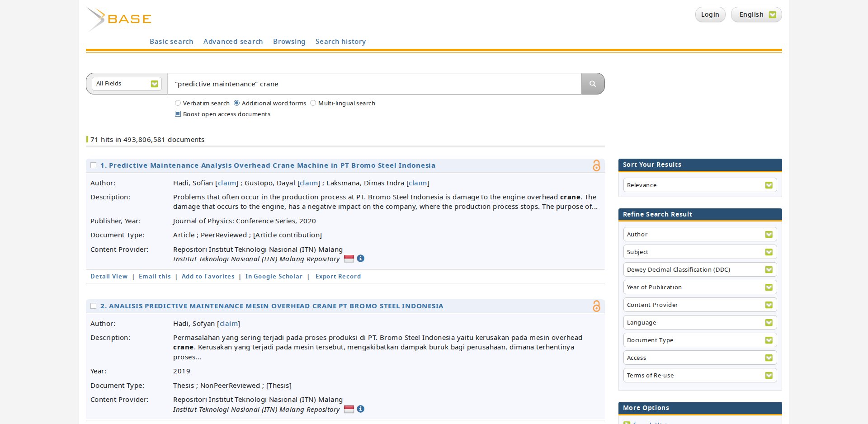
Task: Check the box for result 2
Action: (93, 306)
